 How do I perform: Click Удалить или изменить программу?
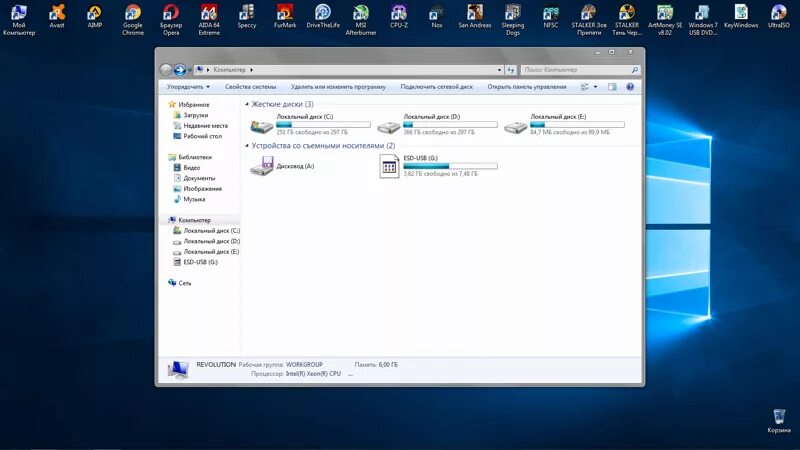coord(338,87)
